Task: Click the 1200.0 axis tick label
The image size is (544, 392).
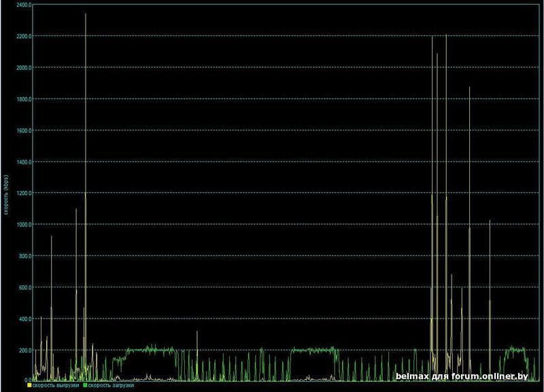Action: click(24, 193)
